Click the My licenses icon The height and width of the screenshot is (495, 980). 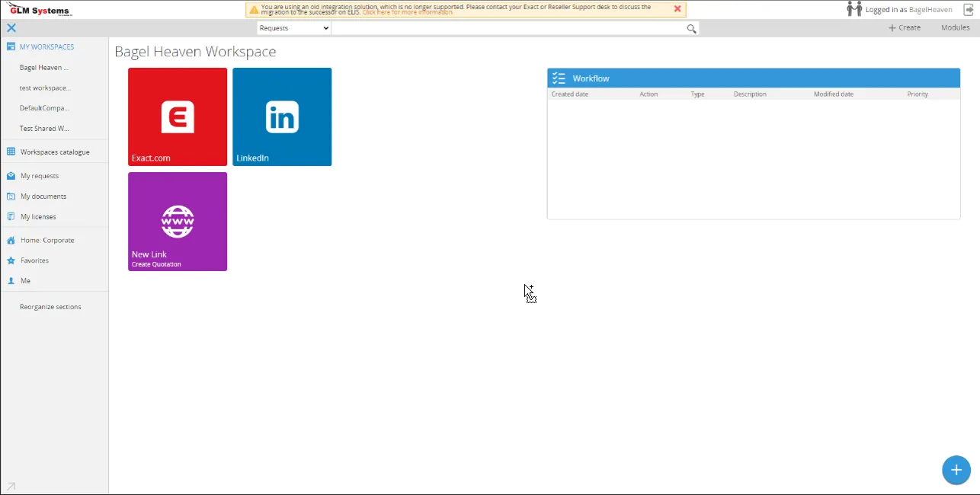click(x=10, y=216)
